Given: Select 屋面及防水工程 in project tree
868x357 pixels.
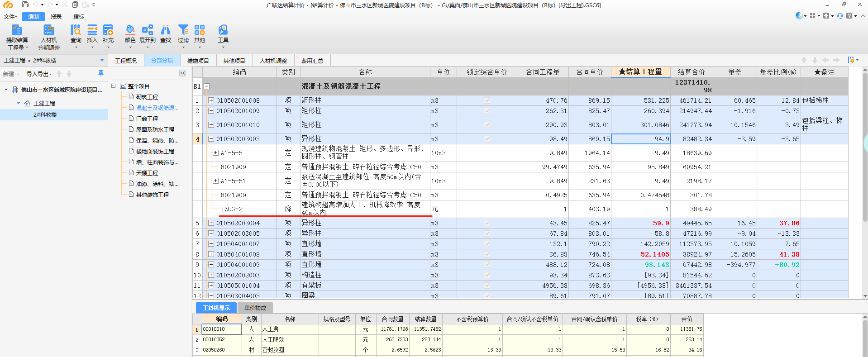Looking at the screenshot, I should (x=155, y=129).
